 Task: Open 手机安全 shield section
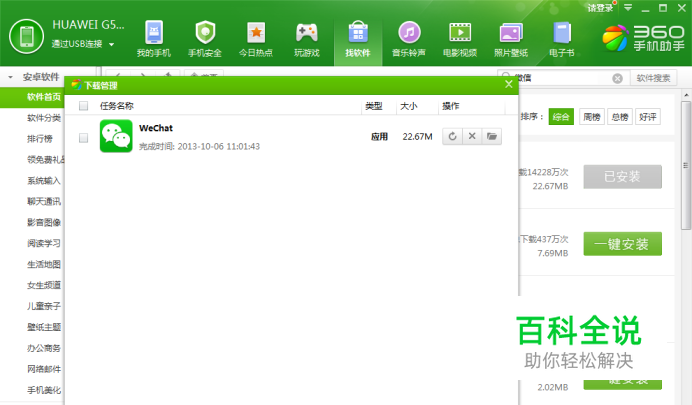tap(205, 39)
